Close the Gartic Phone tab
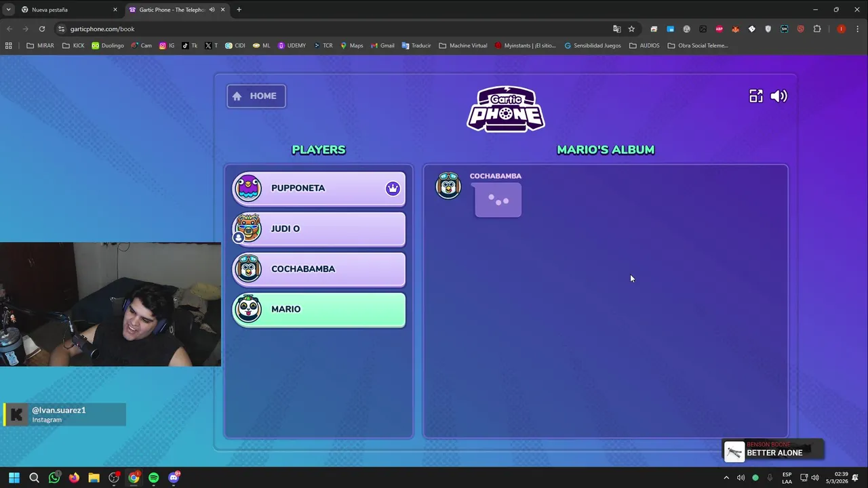Image resolution: width=868 pixels, height=488 pixels. pos(222,9)
